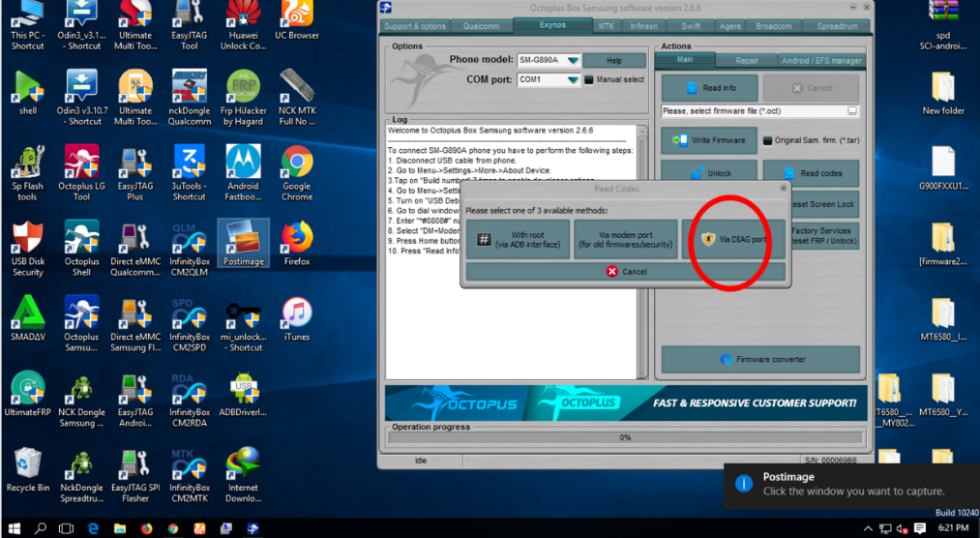The image size is (980, 538).
Task: Expand the Phone model dropdown
Action: coord(573,60)
